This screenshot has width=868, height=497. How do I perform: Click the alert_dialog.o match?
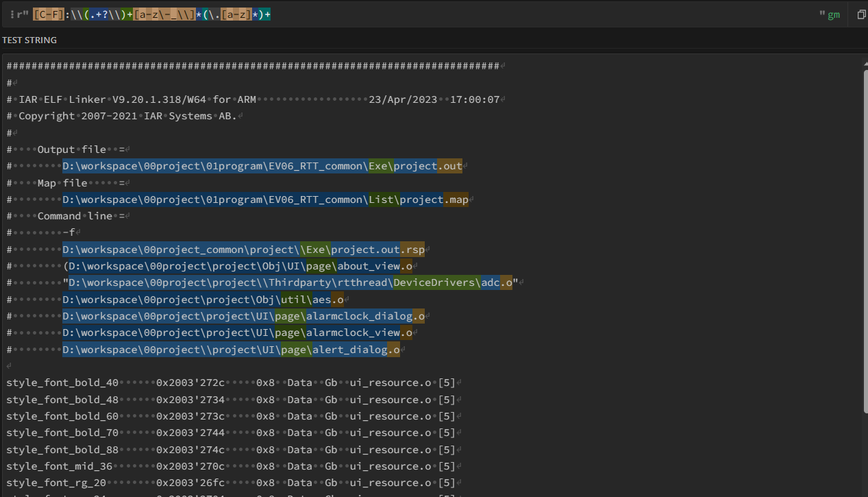[231, 350]
